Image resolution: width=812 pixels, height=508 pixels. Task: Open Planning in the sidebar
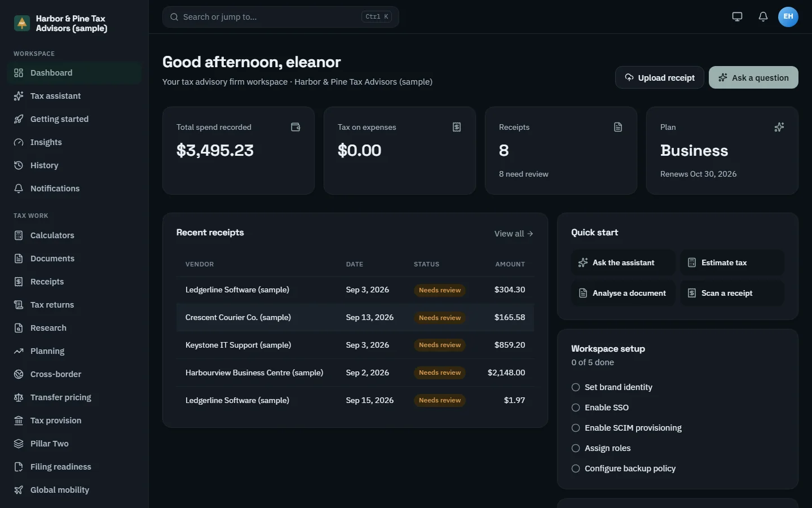click(x=74, y=351)
